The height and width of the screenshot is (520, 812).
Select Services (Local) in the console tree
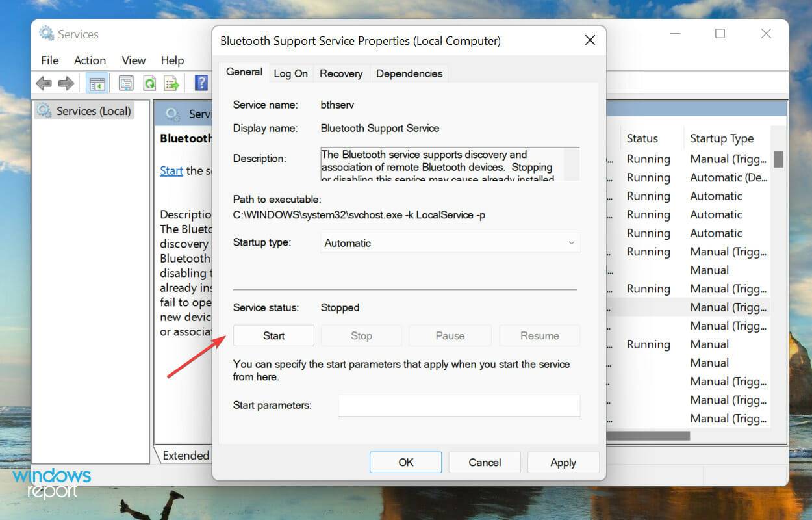[x=84, y=111]
